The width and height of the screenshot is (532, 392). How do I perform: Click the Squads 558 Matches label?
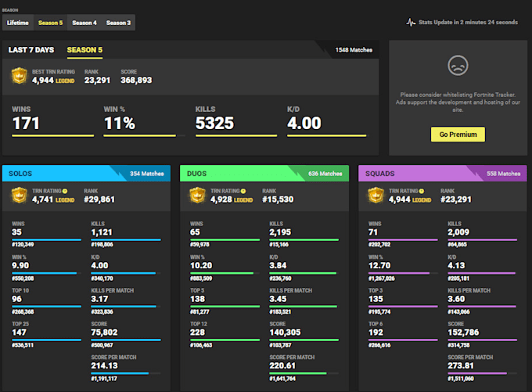(x=504, y=174)
